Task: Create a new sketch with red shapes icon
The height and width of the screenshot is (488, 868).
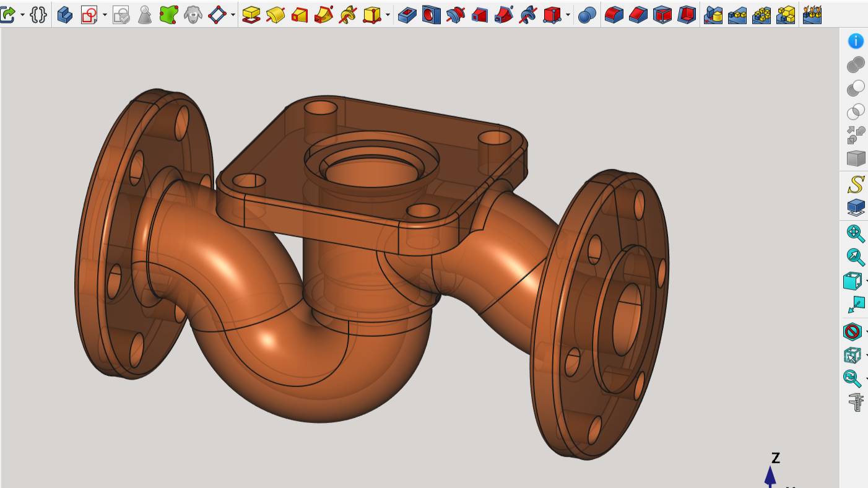Action: pyautogui.click(x=90, y=14)
